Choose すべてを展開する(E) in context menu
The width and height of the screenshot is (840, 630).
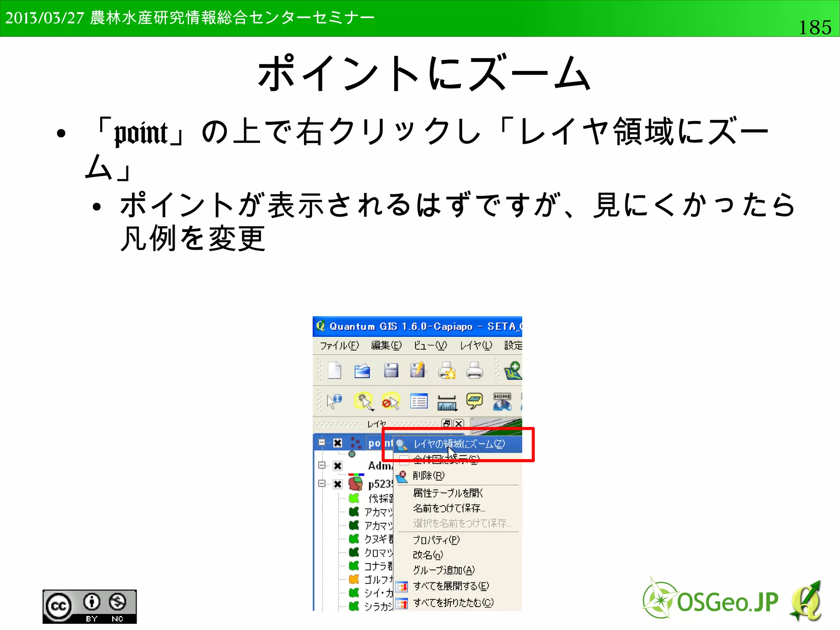click(458, 586)
